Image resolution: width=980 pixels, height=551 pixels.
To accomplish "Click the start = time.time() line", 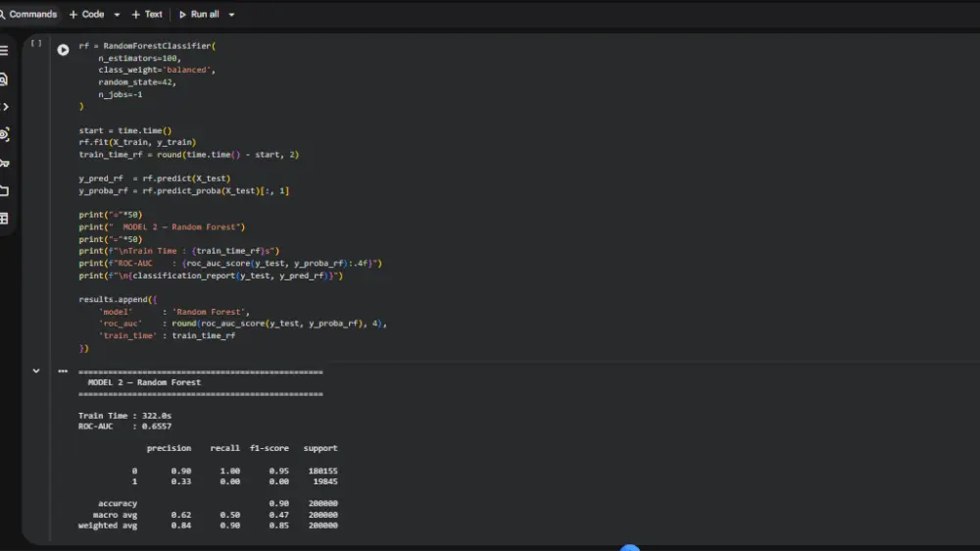I will point(125,130).
